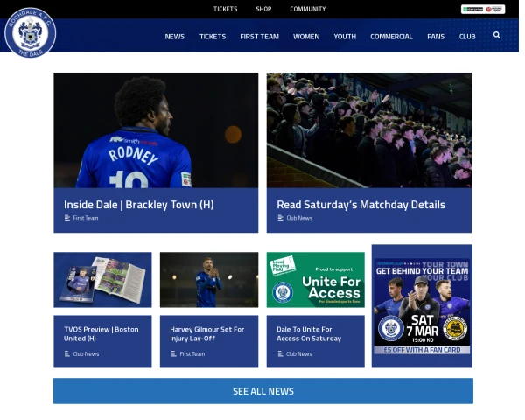Open the News menu

point(174,37)
